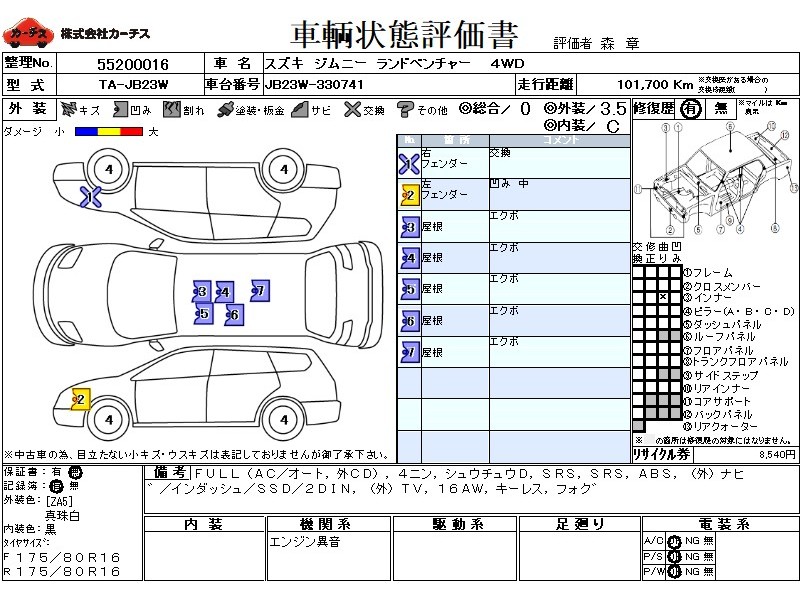Click the 塗装・板金 paint legend icon
This screenshot has height=600, width=800.
click(225, 109)
